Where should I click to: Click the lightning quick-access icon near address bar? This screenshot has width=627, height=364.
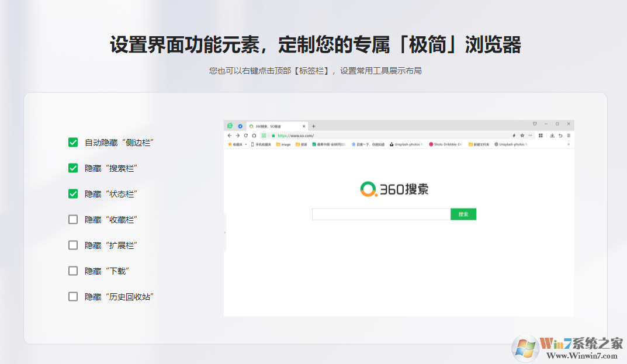click(513, 134)
